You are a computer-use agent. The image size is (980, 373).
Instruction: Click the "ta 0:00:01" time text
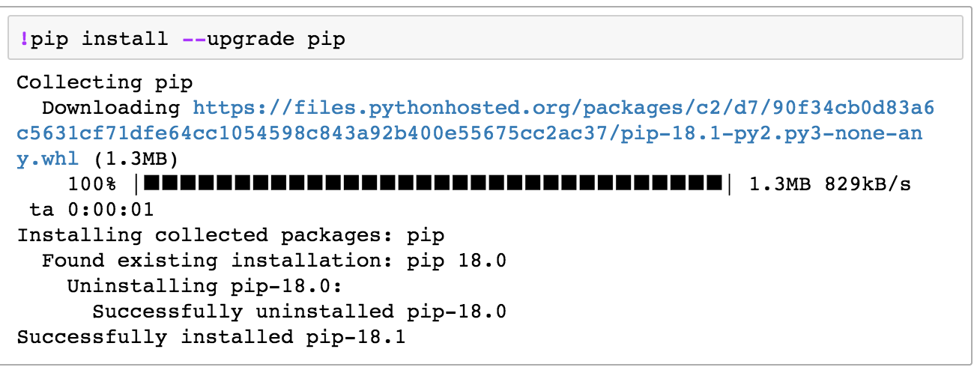(91, 210)
